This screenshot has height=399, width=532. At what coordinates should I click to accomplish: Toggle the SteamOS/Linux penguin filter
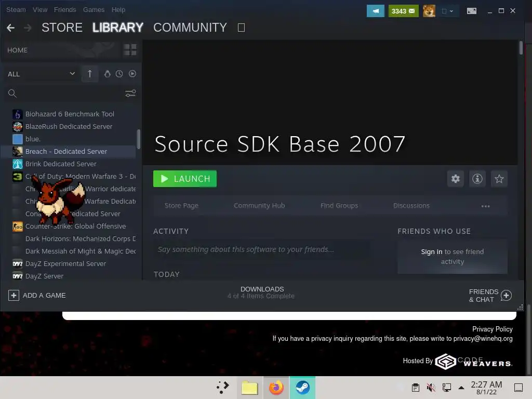(x=107, y=74)
